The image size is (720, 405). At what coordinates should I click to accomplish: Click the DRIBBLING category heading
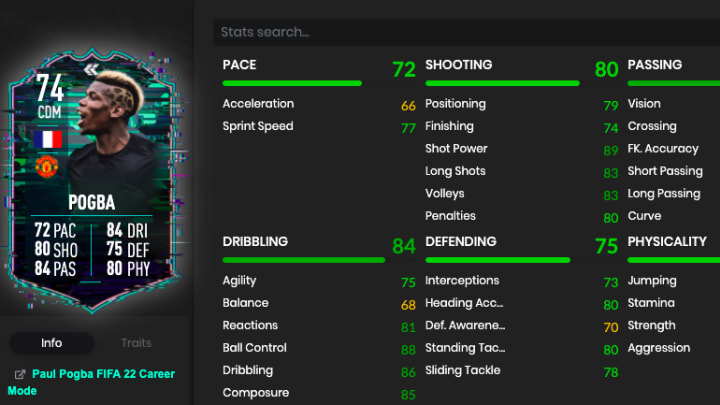(255, 242)
